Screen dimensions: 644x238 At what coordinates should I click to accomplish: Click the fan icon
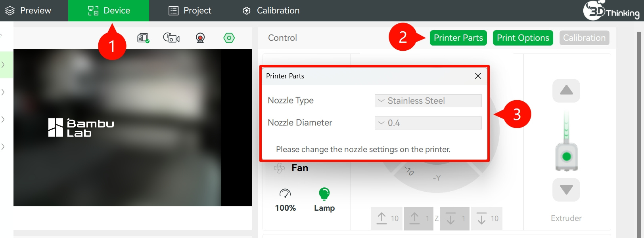pyautogui.click(x=280, y=168)
